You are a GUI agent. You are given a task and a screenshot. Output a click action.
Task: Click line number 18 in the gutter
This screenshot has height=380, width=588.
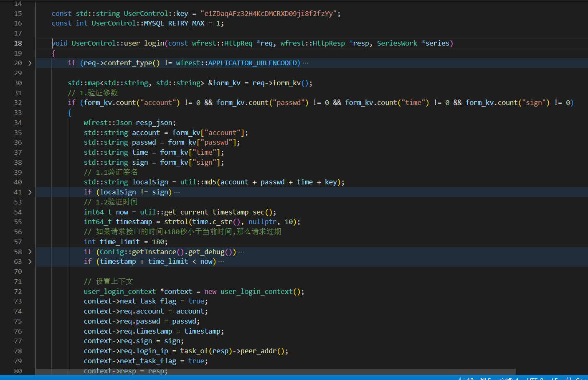(18, 43)
